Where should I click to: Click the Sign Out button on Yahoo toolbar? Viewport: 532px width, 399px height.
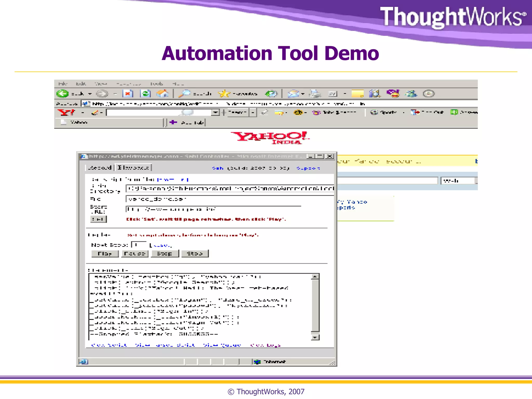[427, 112]
